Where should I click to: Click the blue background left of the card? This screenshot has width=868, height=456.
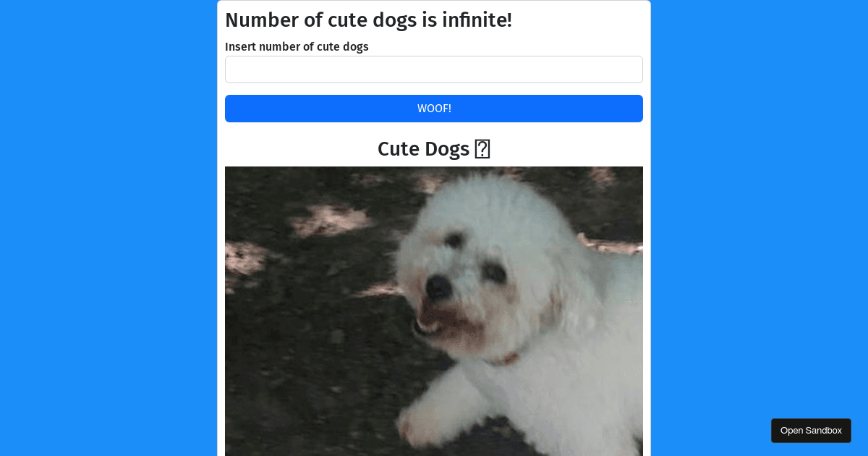pos(109,228)
